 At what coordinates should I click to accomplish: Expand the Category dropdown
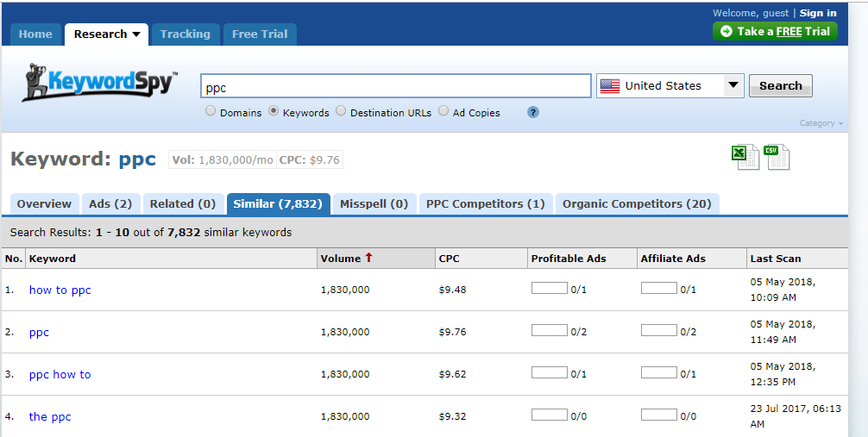(821, 123)
